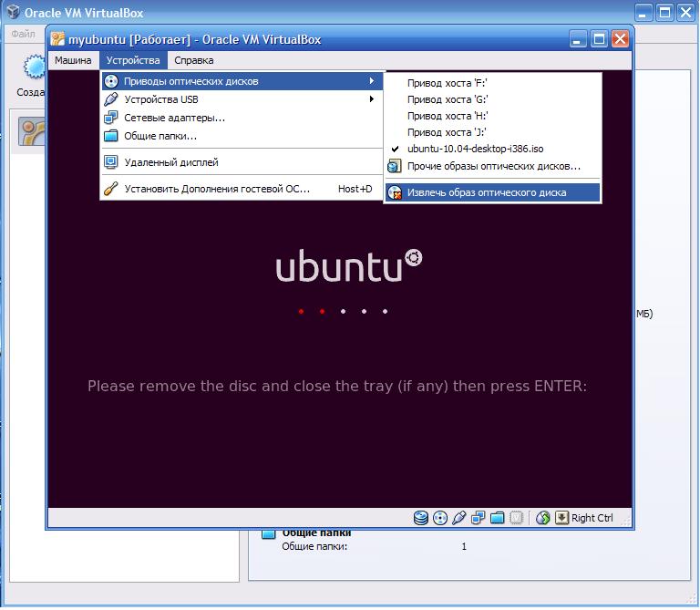
Task: Click the Please remove the disc prompt
Action: coord(337,386)
